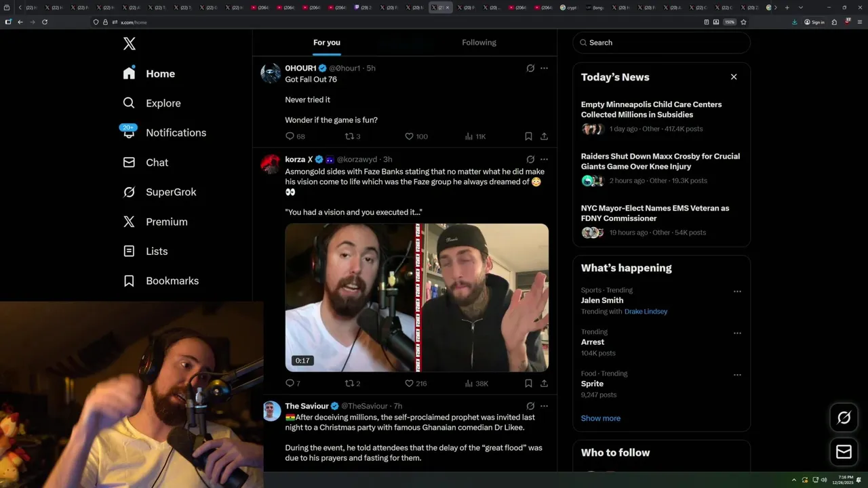Repost 0HOUR1's Fall Out 76 post
The image size is (868, 488).
click(x=353, y=136)
